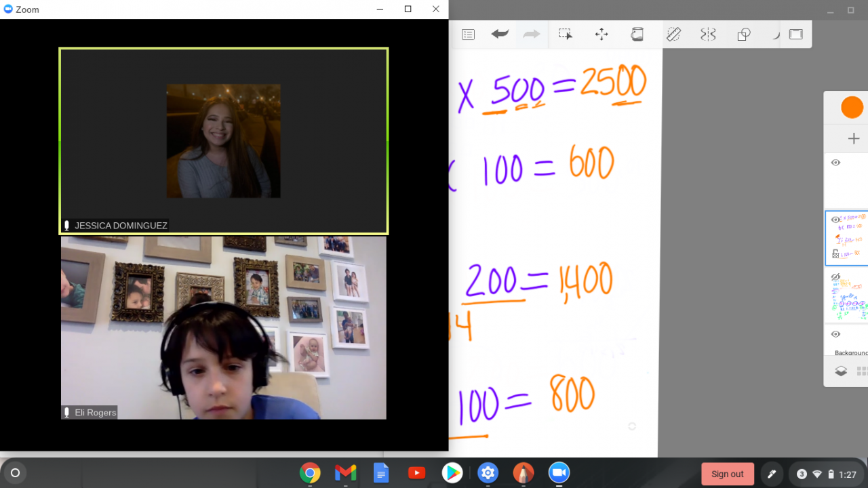Choose the rectangular Selection tool
868x488 pixels.
pyautogui.click(x=566, y=34)
